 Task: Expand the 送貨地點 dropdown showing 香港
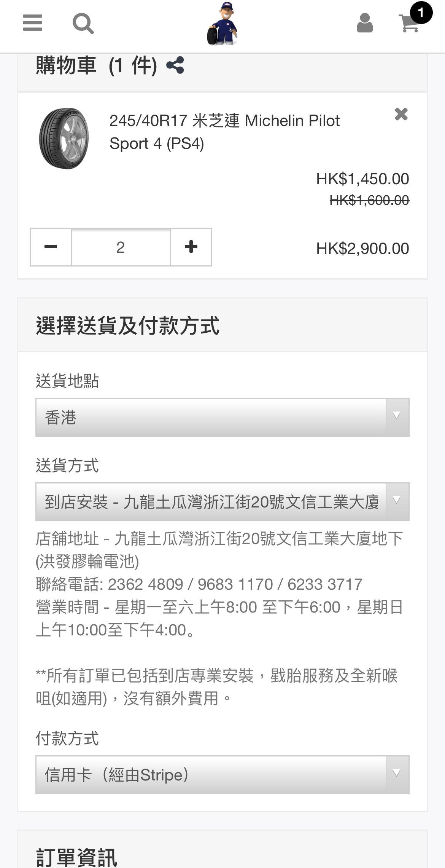[x=211, y=417]
